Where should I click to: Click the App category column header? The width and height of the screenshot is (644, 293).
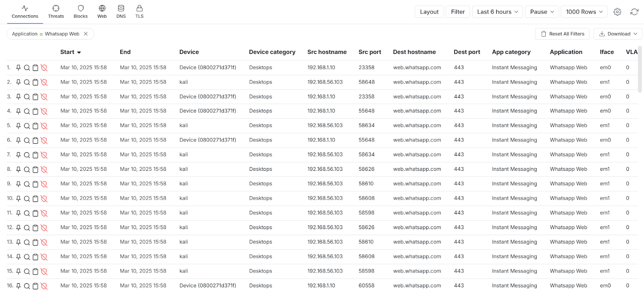click(x=511, y=52)
